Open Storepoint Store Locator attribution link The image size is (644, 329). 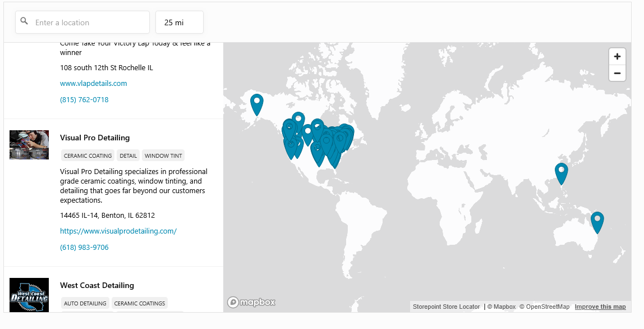pos(446,307)
